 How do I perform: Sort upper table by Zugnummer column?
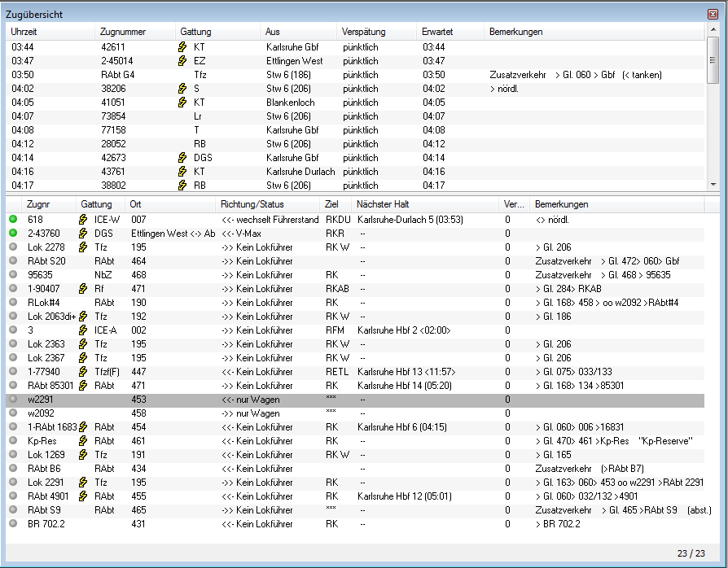[135, 32]
